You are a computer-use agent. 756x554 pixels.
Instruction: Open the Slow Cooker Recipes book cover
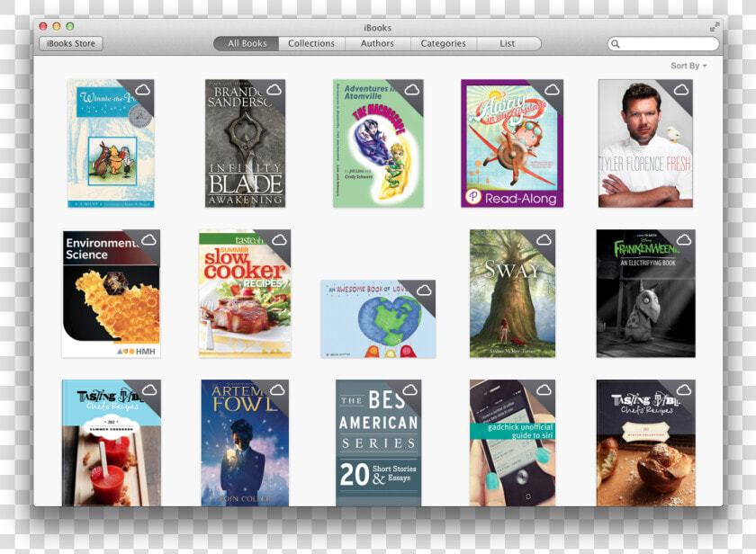click(x=245, y=293)
